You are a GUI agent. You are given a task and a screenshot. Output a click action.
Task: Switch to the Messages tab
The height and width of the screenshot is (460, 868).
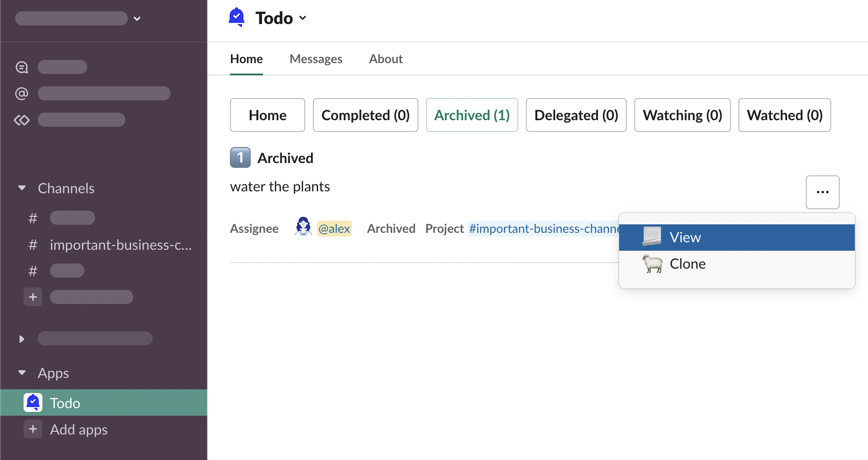coord(316,59)
